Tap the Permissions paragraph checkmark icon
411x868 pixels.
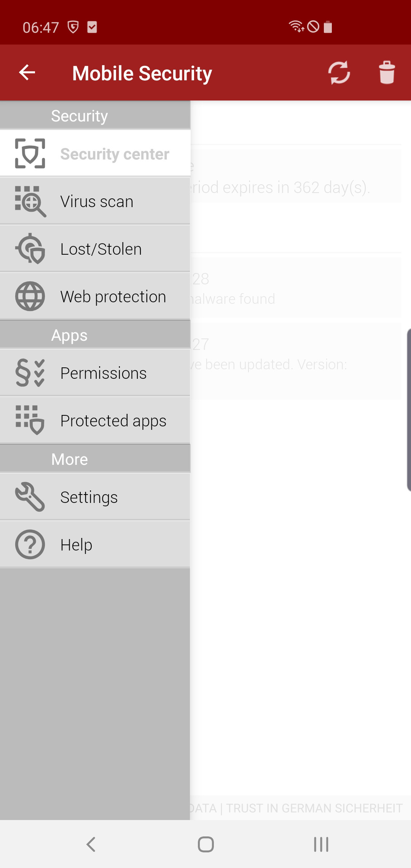(30, 373)
